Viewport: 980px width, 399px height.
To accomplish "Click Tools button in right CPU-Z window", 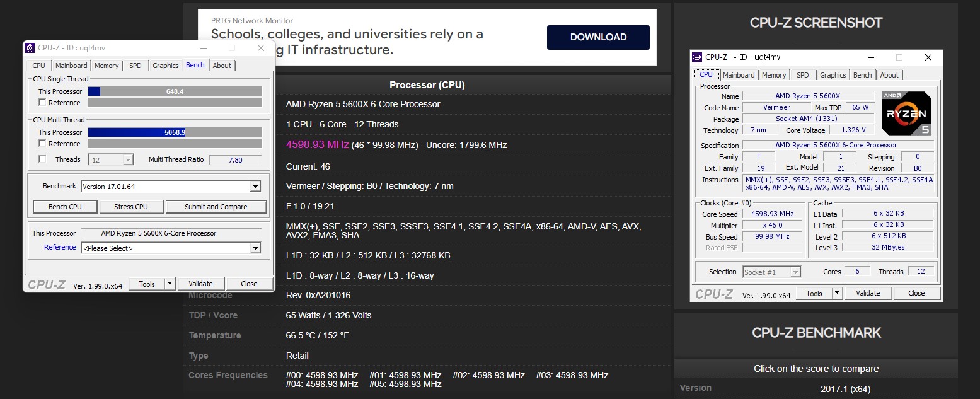I will [x=814, y=293].
